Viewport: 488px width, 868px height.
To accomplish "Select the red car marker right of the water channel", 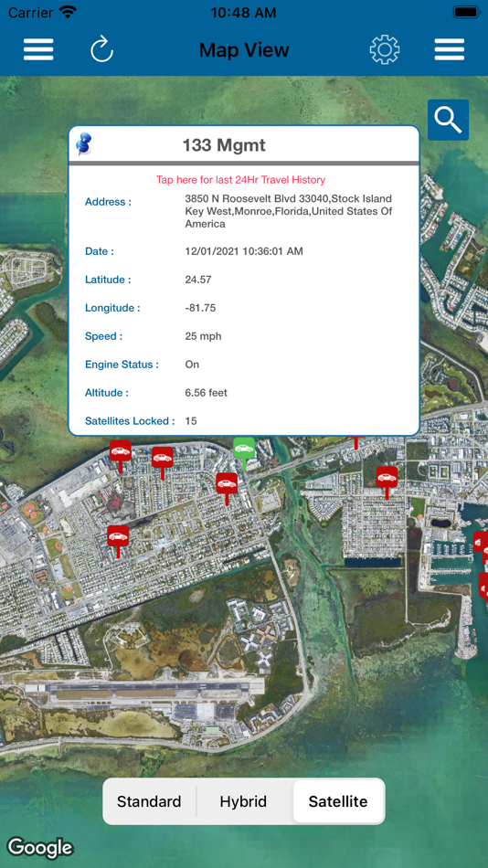I will 387,481.
